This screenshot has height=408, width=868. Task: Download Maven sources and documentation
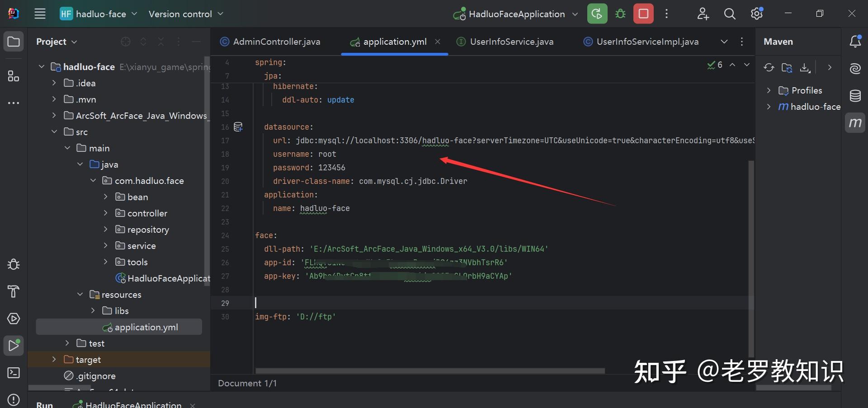[x=805, y=67]
